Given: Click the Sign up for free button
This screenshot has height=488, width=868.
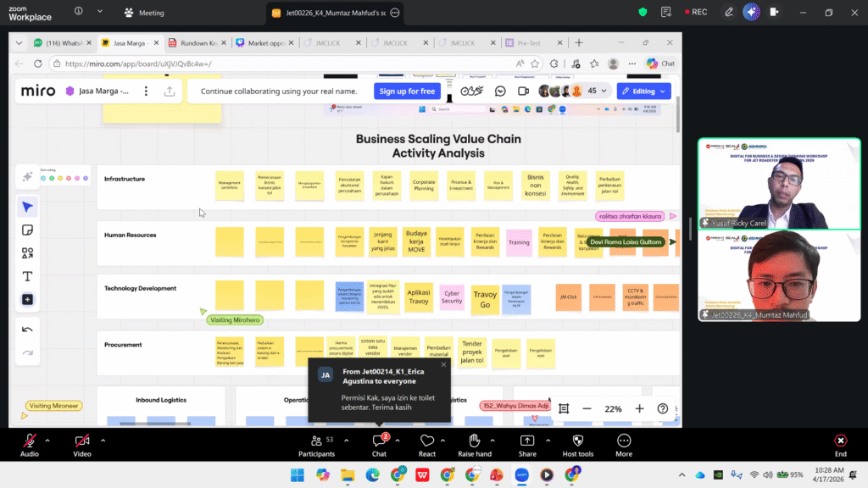Looking at the screenshot, I should point(407,91).
